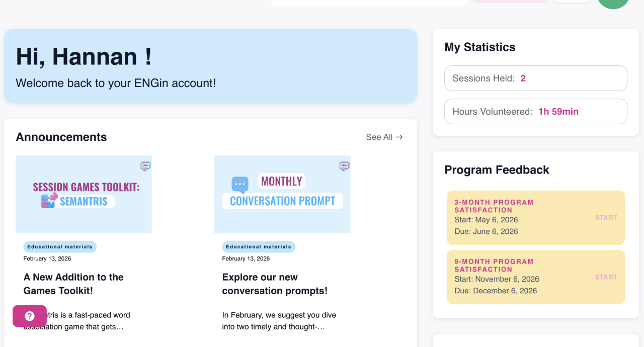Click the chat bubble icon in Conversation Prompt banner
Image resolution: width=644 pixels, height=347 pixels.
click(240, 185)
